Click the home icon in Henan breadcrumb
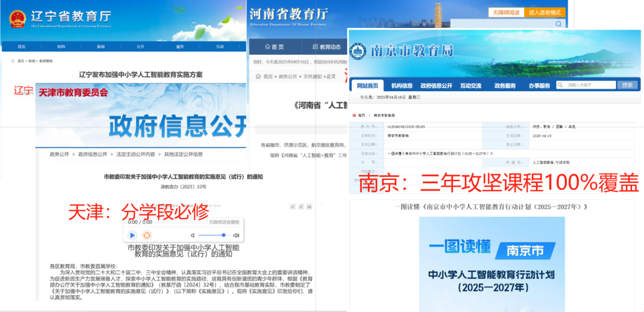Viewport: 644px width, 312px height. point(258,76)
